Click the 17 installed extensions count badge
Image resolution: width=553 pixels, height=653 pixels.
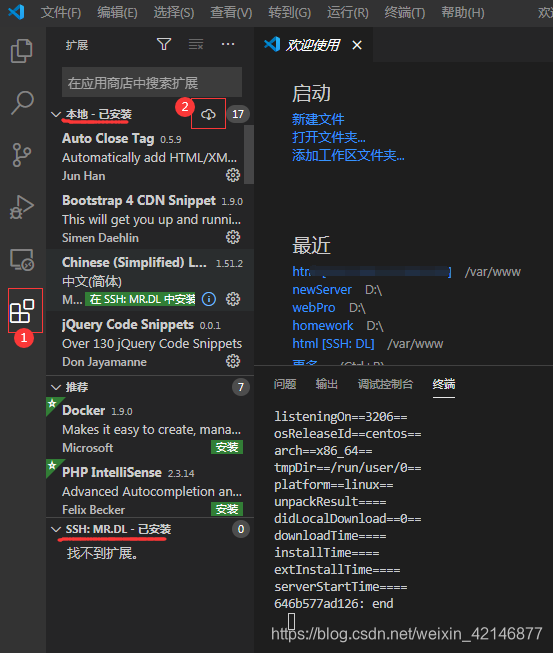[x=238, y=114]
